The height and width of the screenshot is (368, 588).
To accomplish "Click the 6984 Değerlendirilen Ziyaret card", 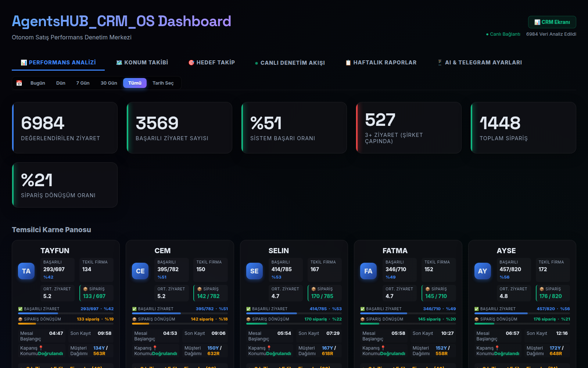I will pos(65,128).
